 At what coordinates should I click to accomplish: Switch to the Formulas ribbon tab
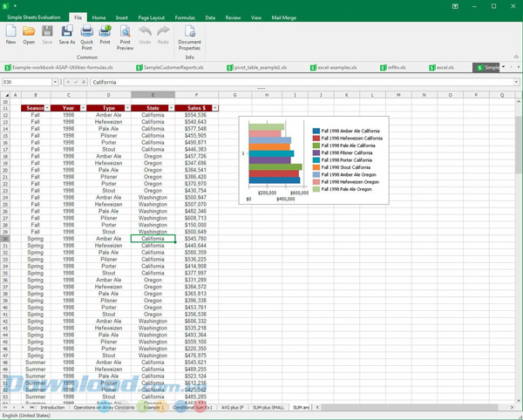pos(185,17)
